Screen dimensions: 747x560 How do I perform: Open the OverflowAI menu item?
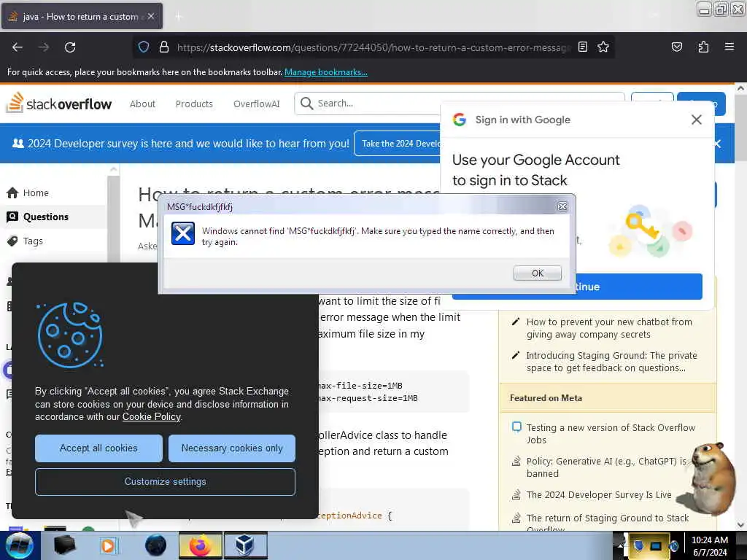256,104
